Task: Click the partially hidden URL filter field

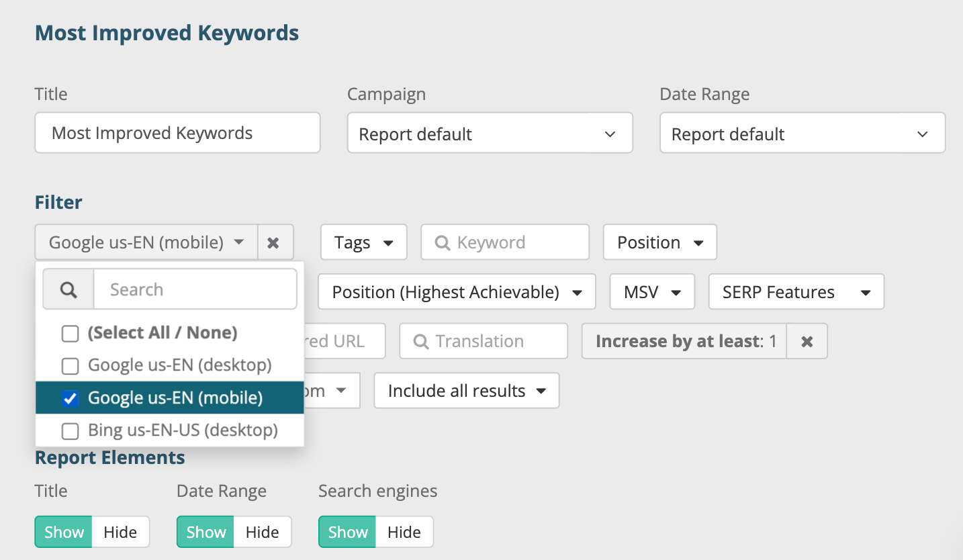Action: pos(345,341)
